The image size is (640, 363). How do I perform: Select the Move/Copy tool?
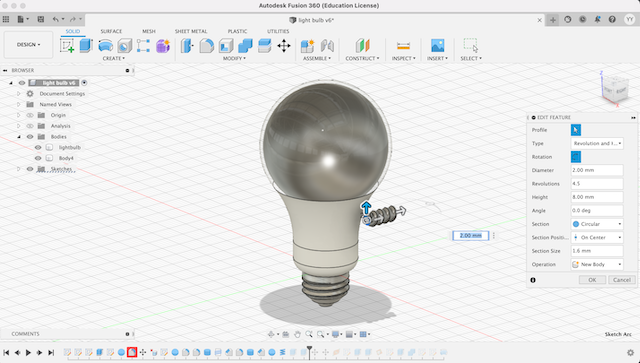coord(284,45)
